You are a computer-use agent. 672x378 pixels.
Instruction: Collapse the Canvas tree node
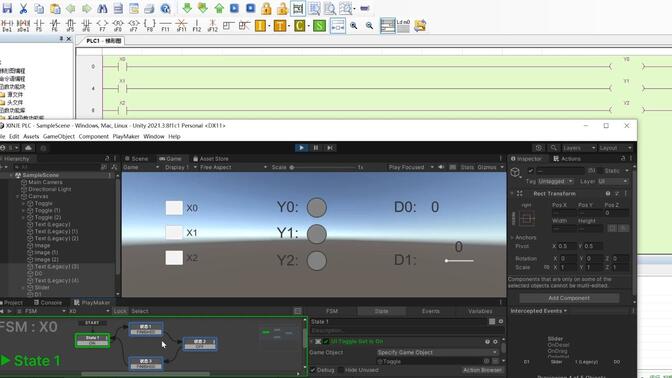pyautogui.click(x=18, y=196)
